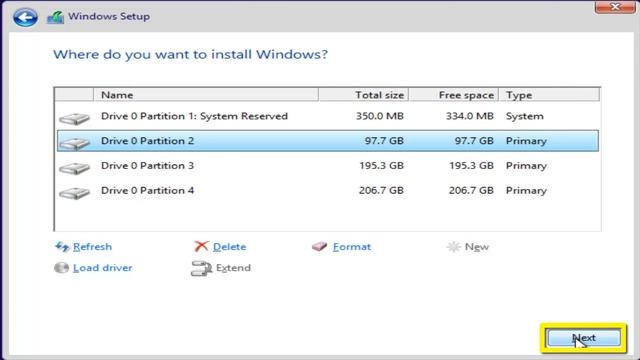Click the Delete link
Image resolution: width=640 pixels, height=360 pixels.
[x=229, y=247]
